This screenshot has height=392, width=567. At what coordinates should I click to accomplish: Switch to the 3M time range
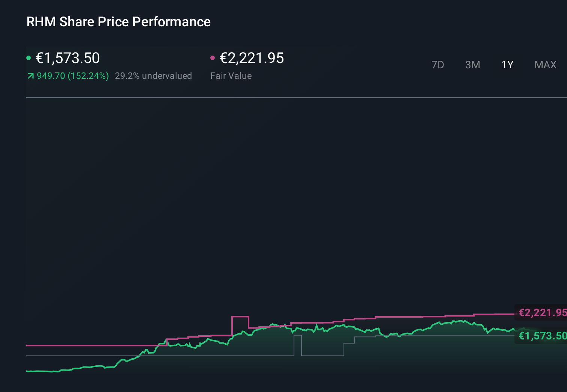tap(472, 65)
